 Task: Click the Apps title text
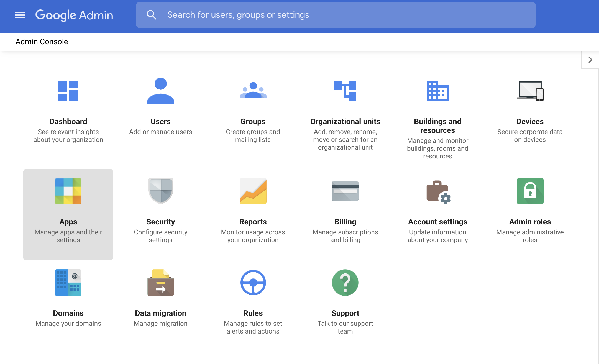tap(68, 222)
